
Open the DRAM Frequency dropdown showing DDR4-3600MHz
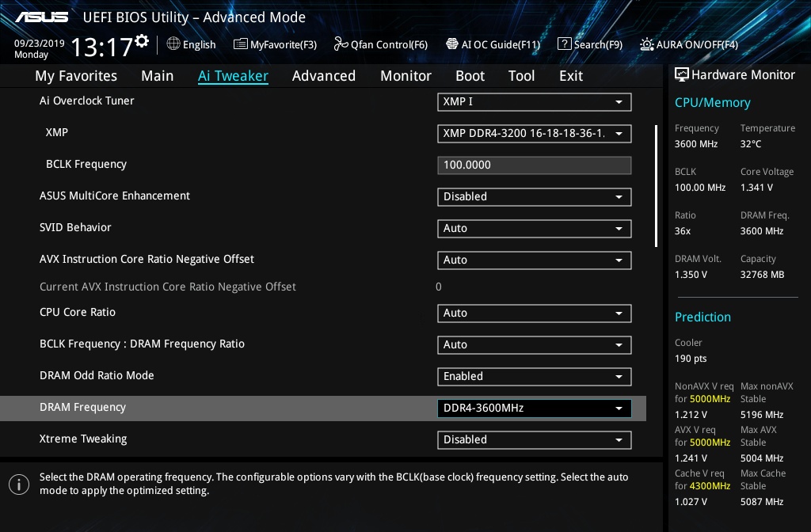pos(535,408)
